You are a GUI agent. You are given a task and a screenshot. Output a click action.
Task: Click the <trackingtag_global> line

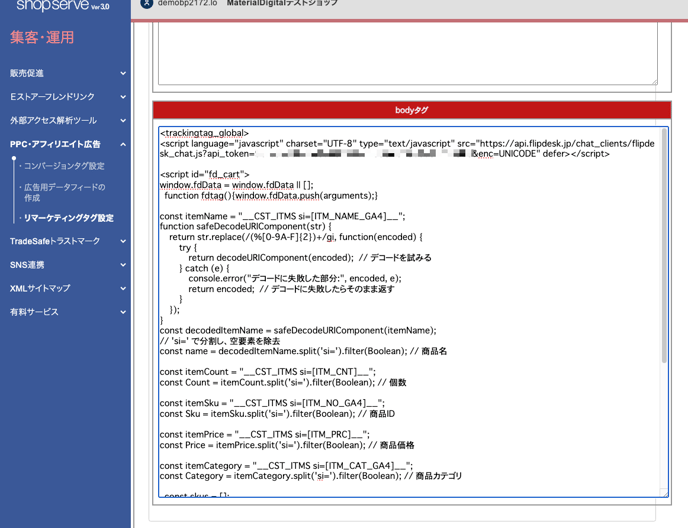[204, 133]
